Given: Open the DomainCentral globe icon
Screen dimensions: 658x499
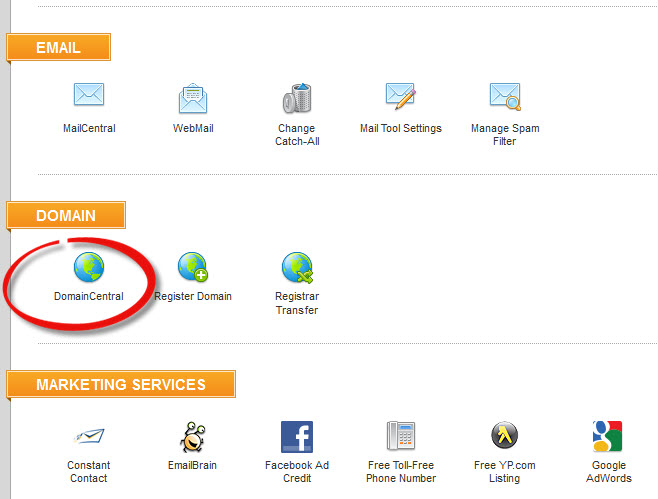Looking at the screenshot, I should pos(89,267).
